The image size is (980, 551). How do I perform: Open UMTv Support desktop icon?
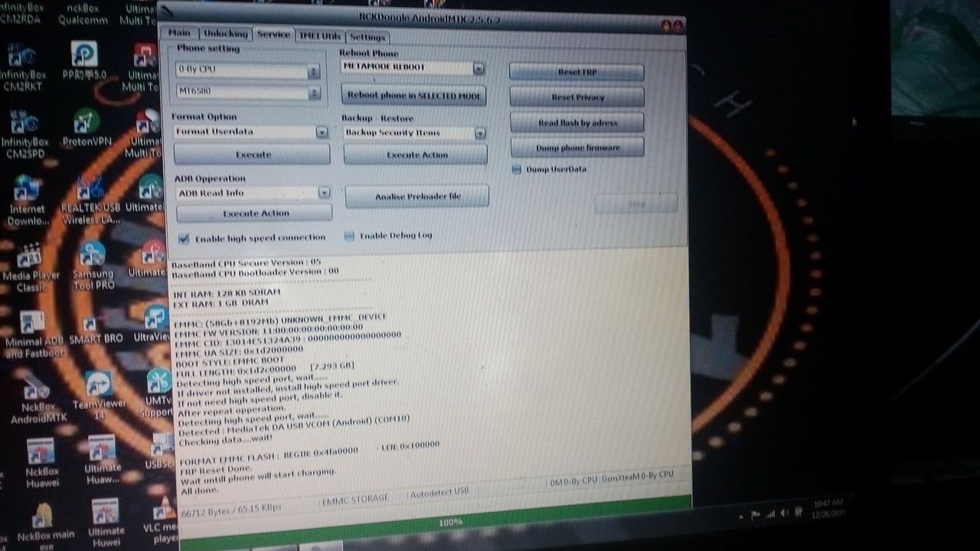point(158,393)
